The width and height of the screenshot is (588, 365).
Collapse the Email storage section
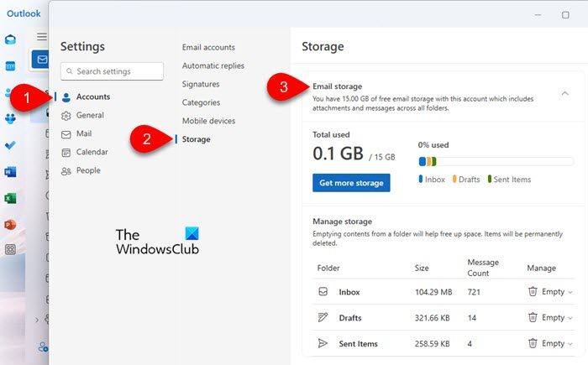click(564, 93)
